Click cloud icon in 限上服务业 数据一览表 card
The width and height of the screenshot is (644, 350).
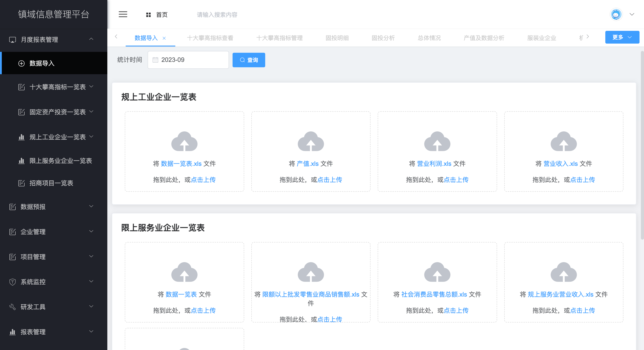(x=184, y=272)
